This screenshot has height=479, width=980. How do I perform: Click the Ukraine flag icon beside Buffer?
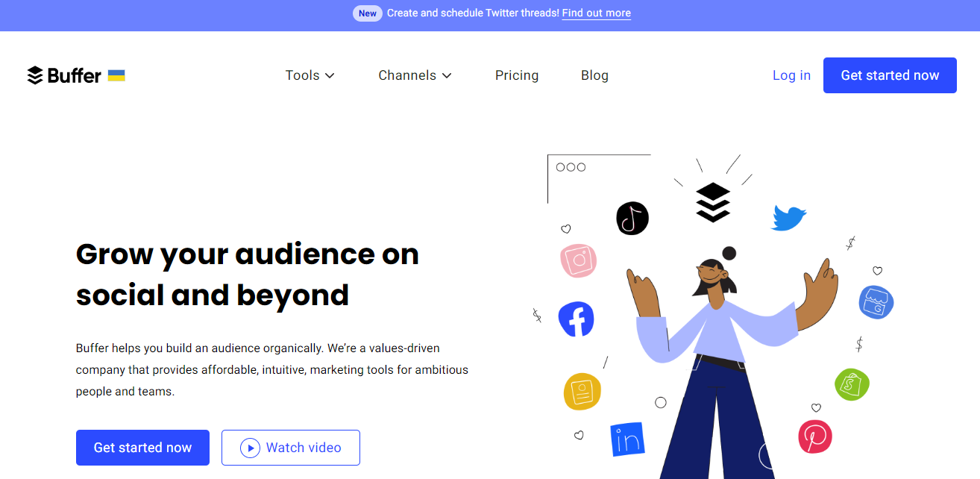pos(116,75)
